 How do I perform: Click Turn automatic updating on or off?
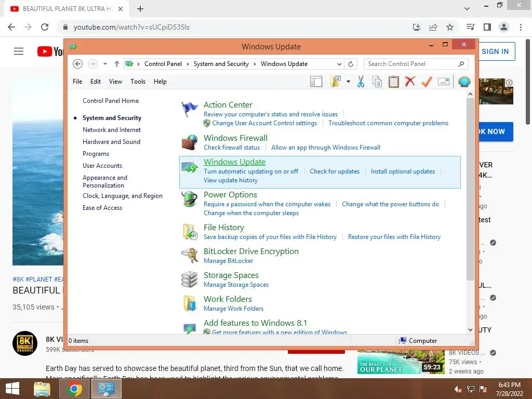point(251,171)
